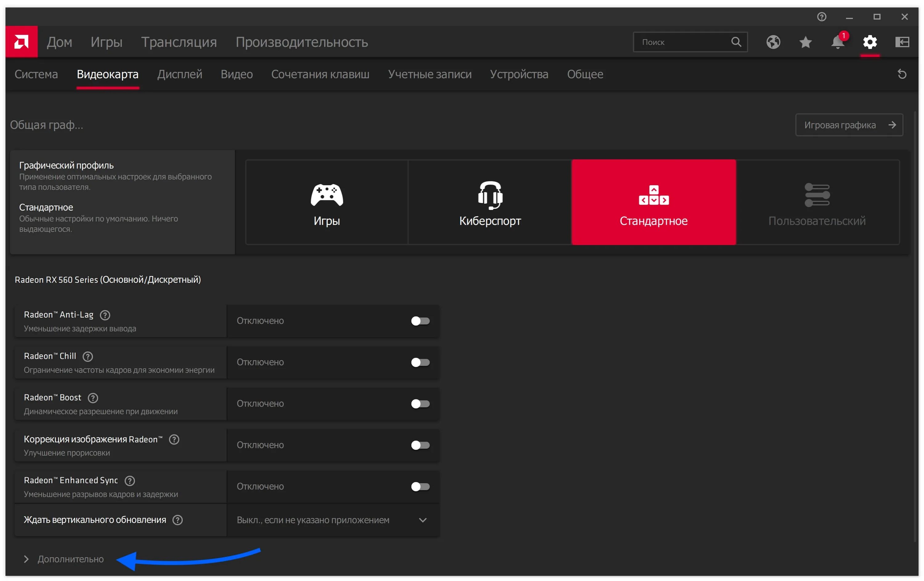This screenshot has height=581, width=924.
Task: Click the globe language icon
Action: click(x=773, y=42)
